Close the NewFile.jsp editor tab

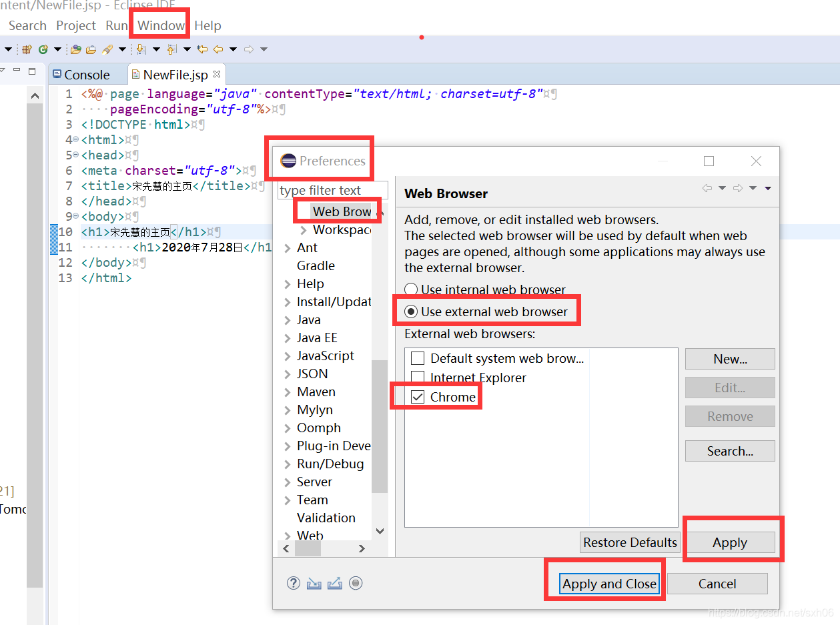(216, 73)
